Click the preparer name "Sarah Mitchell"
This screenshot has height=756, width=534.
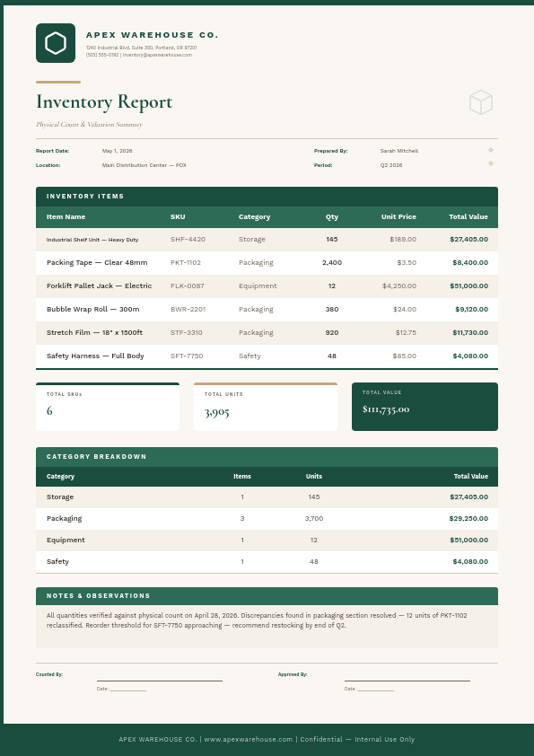tap(399, 151)
